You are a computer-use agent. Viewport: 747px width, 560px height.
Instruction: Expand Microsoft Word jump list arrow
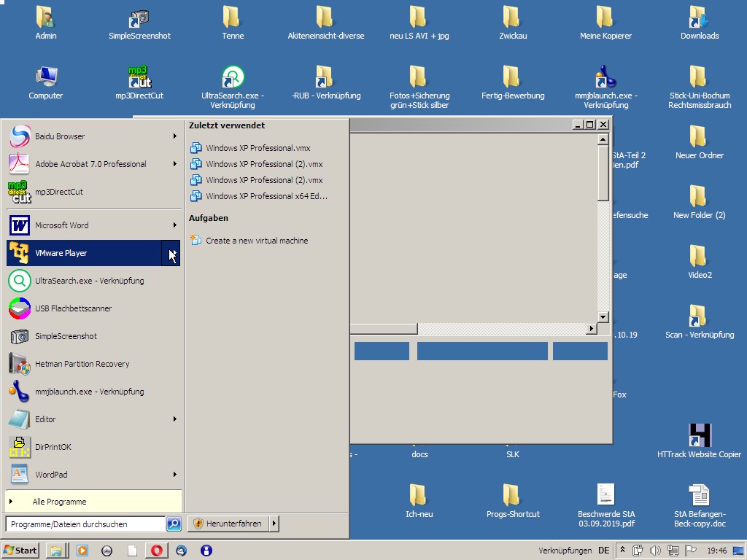[174, 225]
